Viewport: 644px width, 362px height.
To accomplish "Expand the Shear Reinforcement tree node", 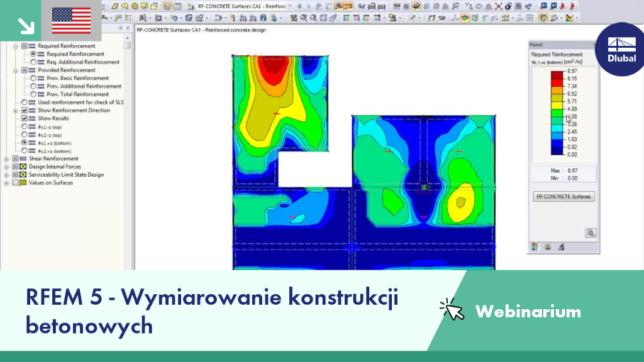I will tap(6, 159).
